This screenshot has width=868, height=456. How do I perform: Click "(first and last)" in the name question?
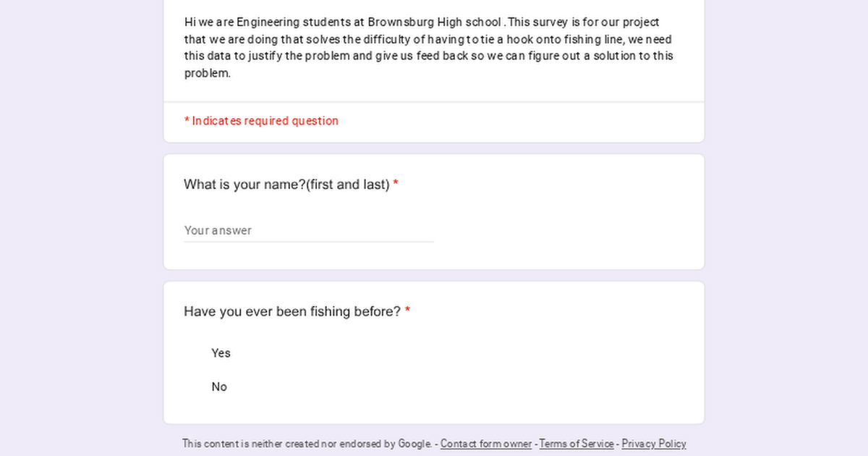click(348, 185)
